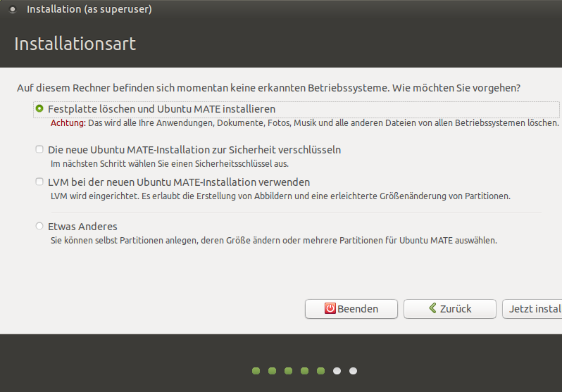Click the fourth green progress dot
Image resolution: width=562 pixels, height=392 pixels.
point(304,371)
